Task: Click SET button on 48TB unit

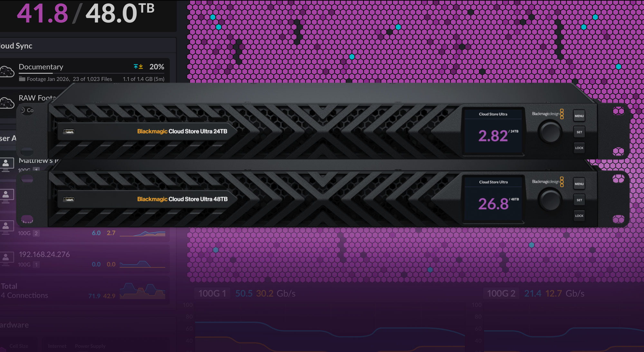Action: point(579,200)
